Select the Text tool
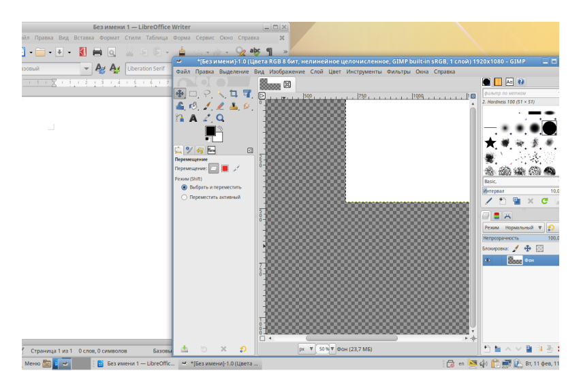 193,118
